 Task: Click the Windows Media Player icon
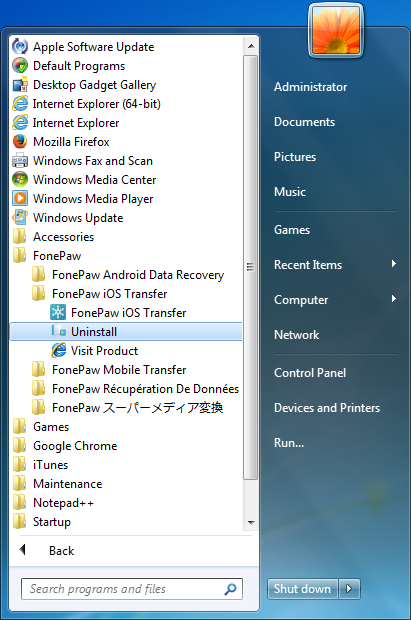(x=20, y=198)
